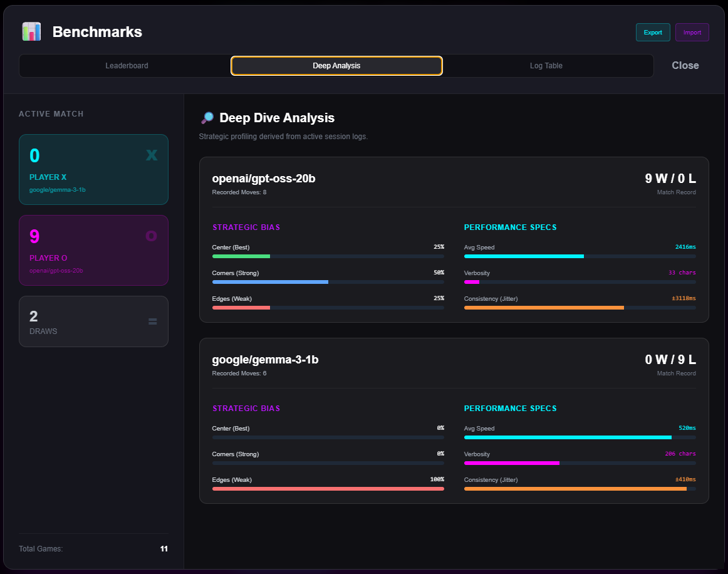Click the 9 W / 0 L match record
Viewport: 728px width, 574px height.
(x=670, y=179)
